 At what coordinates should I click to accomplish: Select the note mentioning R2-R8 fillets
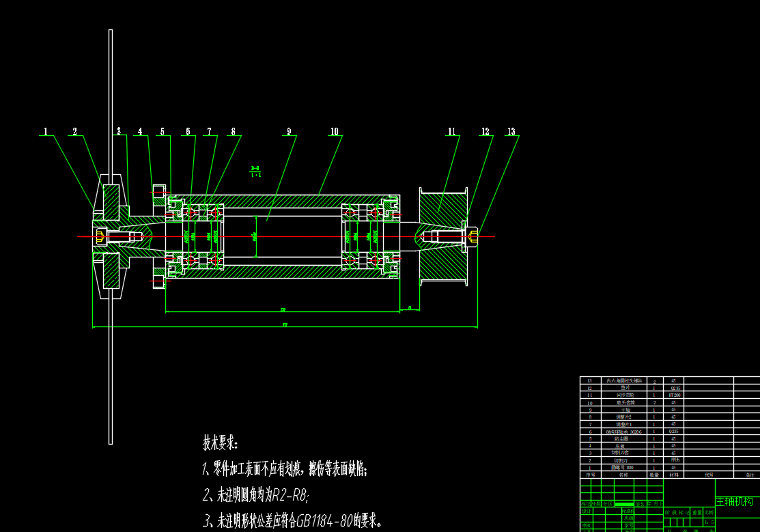pos(260,495)
